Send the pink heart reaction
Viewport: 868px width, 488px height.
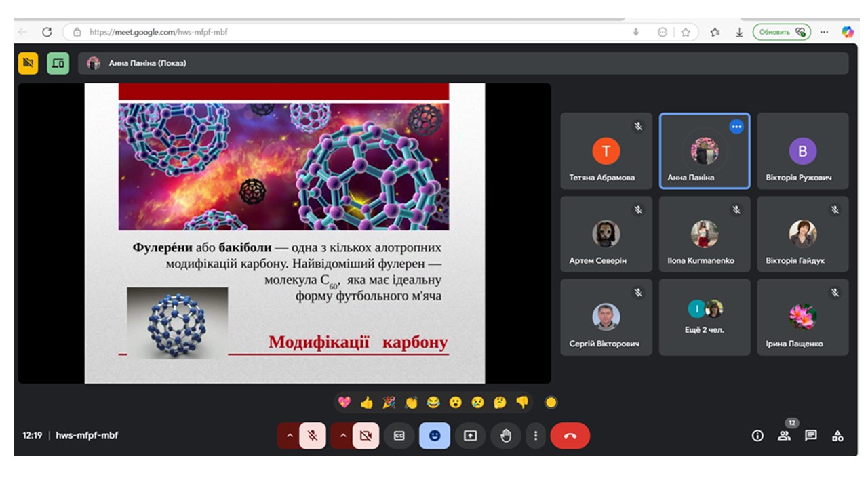(344, 403)
